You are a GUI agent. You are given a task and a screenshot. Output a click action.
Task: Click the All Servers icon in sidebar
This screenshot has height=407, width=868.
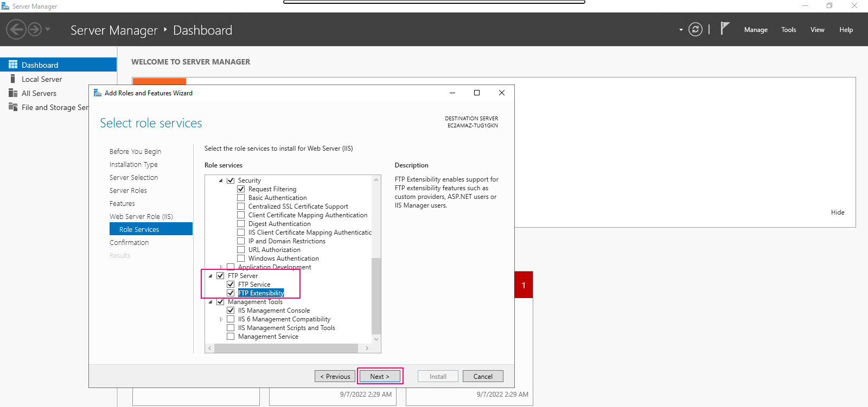point(13,93)
